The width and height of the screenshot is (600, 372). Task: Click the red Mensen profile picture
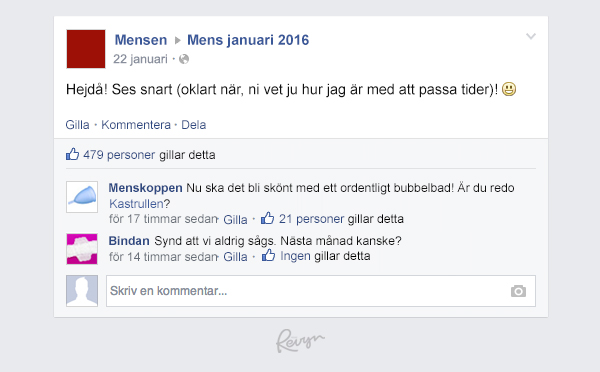86,49
